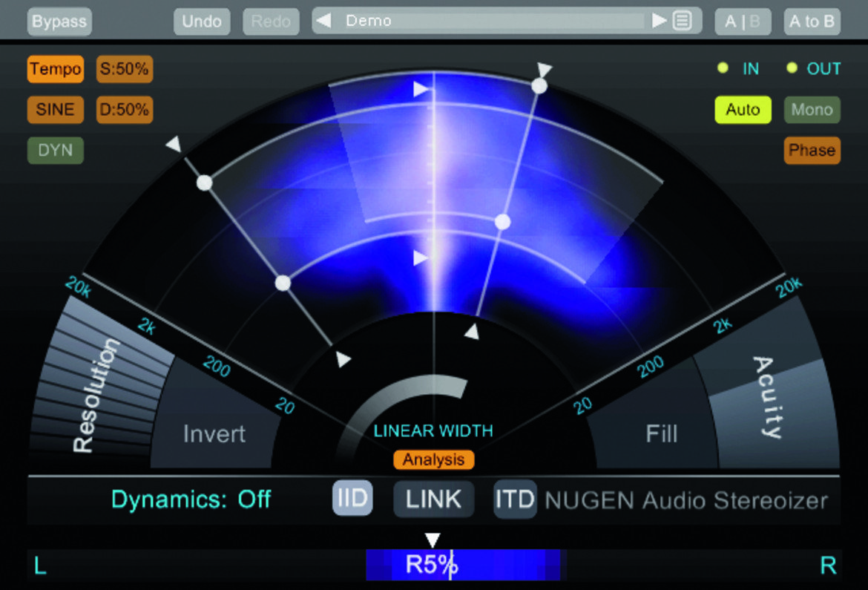
Task: Click the arrow beside the centre line's lower end
Action: click(420, 258)
